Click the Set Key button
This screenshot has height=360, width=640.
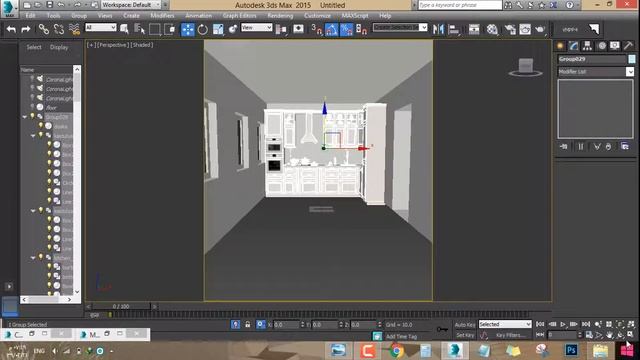[465, 335]
